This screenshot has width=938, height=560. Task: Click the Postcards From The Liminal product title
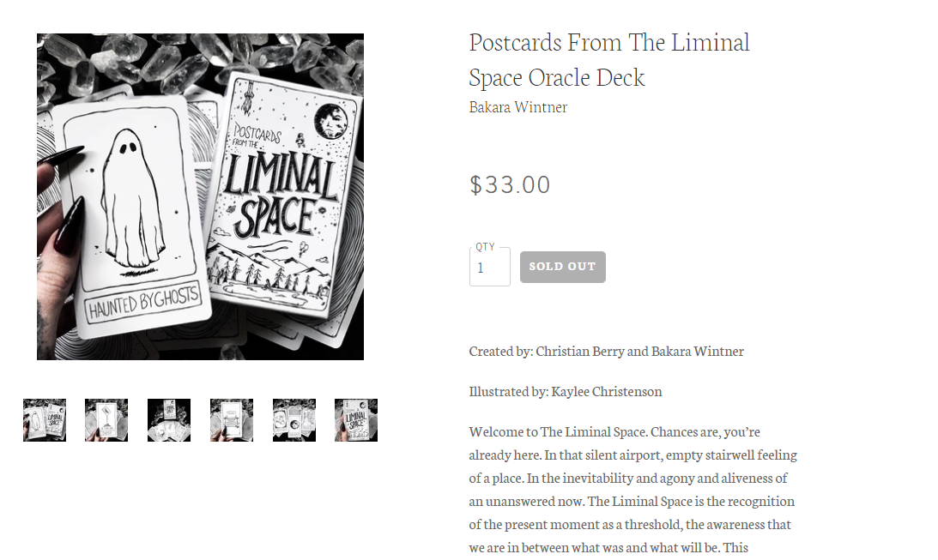tap(609, 43)
